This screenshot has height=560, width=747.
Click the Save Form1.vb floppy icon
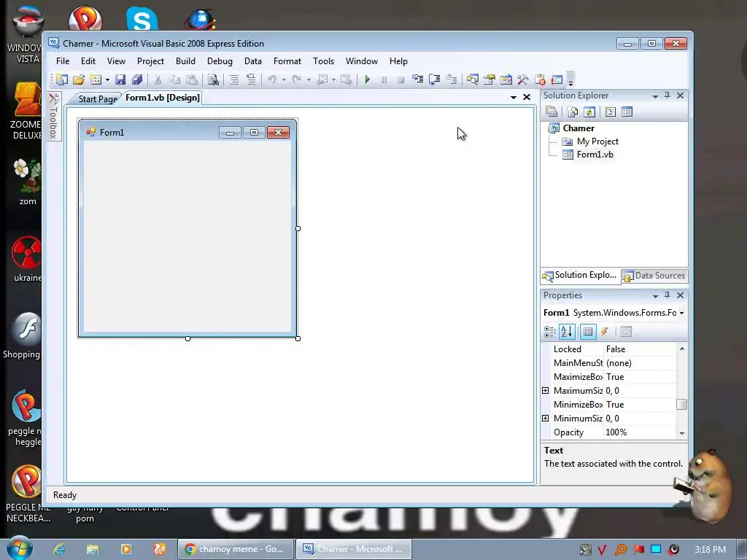coord(120,79)
